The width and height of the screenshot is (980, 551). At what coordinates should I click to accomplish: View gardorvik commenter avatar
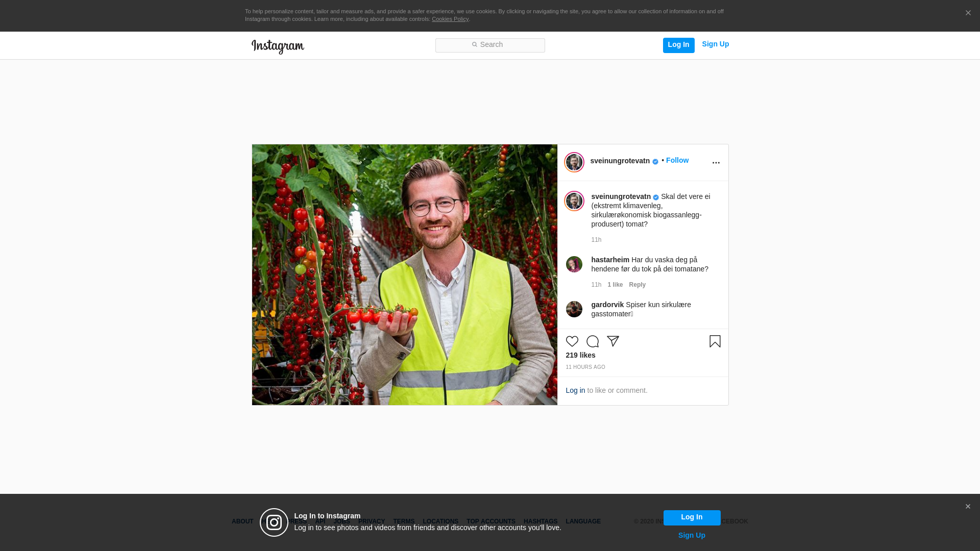click(574, 309)
